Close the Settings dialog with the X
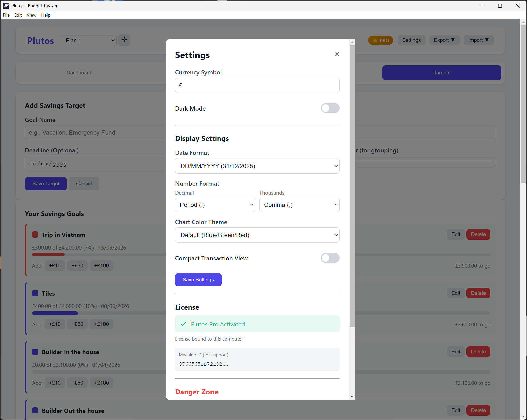The height and width of the screenshot is (420, 527). point(337,54)
